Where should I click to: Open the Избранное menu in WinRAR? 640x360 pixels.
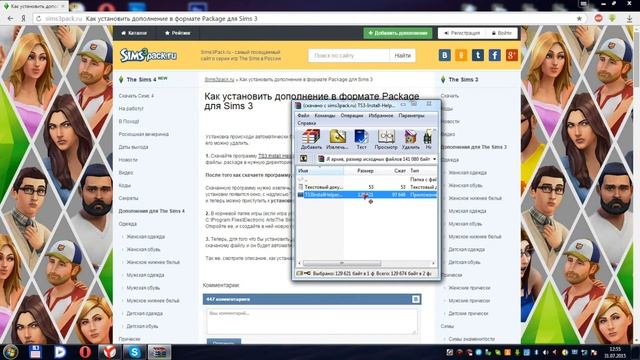tap(381, 116)
